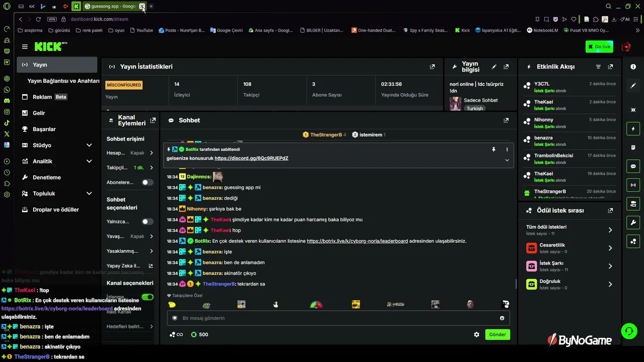This screenshot has width=644, height=362.
Task: Open the Hedefleri belirle setting
Action: (x=130, y=326)
